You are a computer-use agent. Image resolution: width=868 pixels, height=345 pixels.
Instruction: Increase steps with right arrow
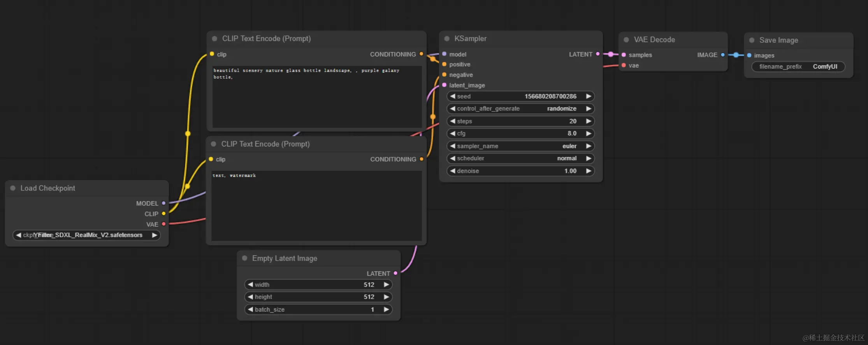589,121
